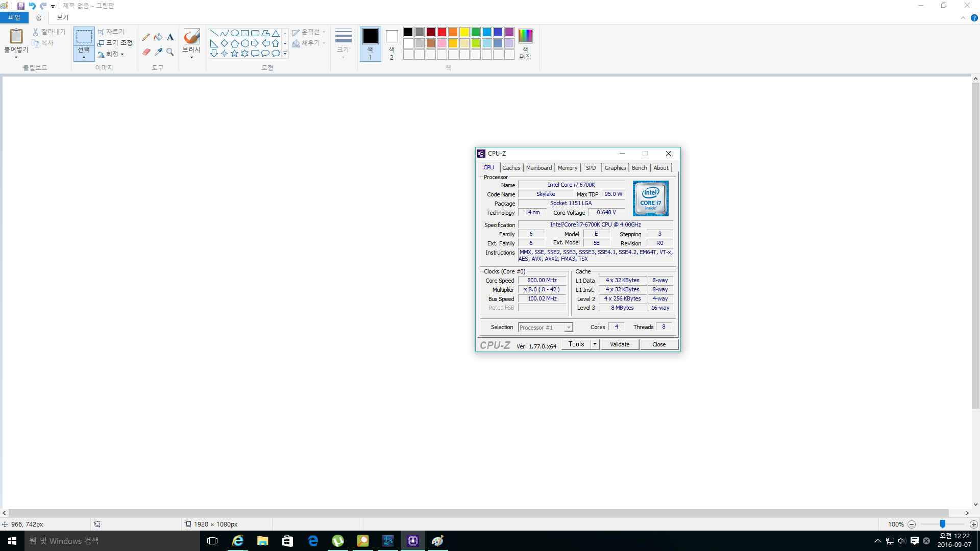The width and height of the screenshot is (980, 551).
Task: Open the CPU-Z Tools dropdown arrow
Action: (595, 344)
